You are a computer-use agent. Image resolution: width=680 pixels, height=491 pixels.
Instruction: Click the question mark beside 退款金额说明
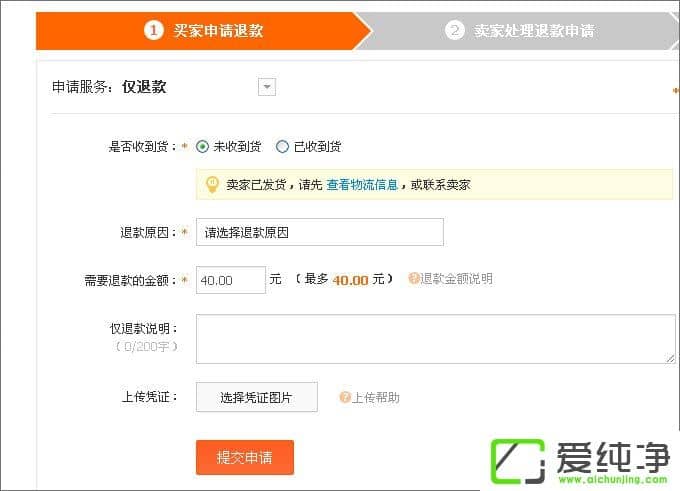click(x=413, y=279)
